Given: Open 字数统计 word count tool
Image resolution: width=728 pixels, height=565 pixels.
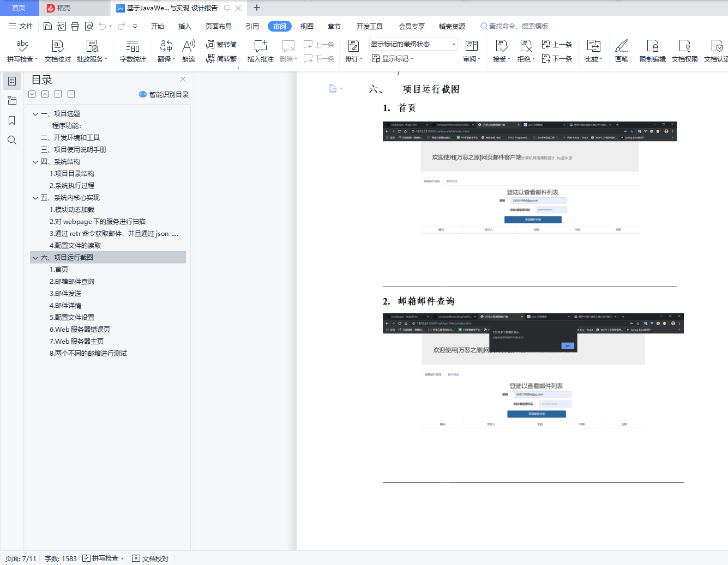Looking at the screenshot, I should tap(133, 51).
